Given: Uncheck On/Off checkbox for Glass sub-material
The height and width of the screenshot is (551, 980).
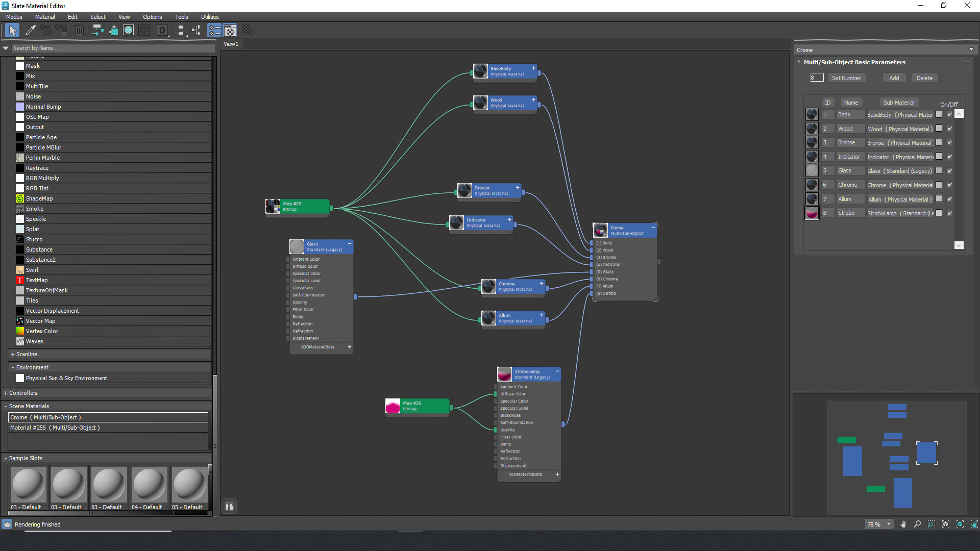Looking at the screenshot, I should (949, 171).
